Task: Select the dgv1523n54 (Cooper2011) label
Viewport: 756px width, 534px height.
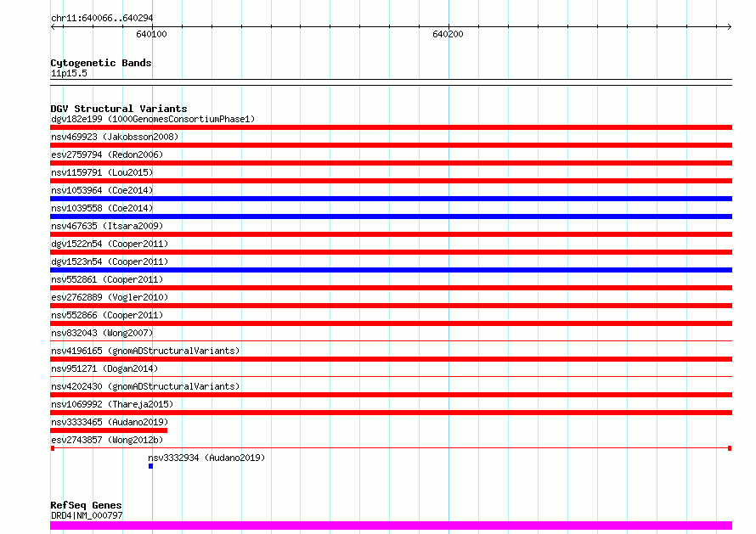Action: [x=110, y=261]
